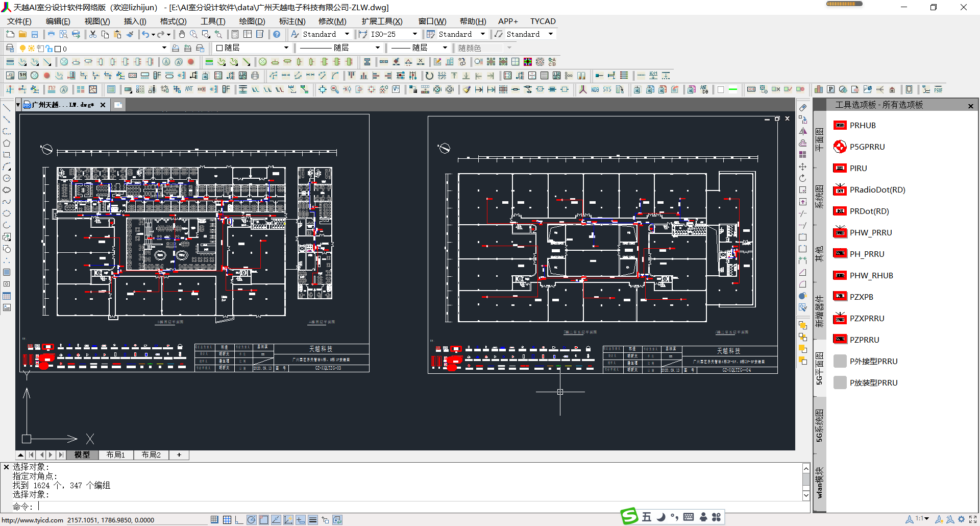Image resolution: width=980 pixels, height=526 pixels.
Task: Open the 文件(F) menu
Action: (x=19, y=21)
